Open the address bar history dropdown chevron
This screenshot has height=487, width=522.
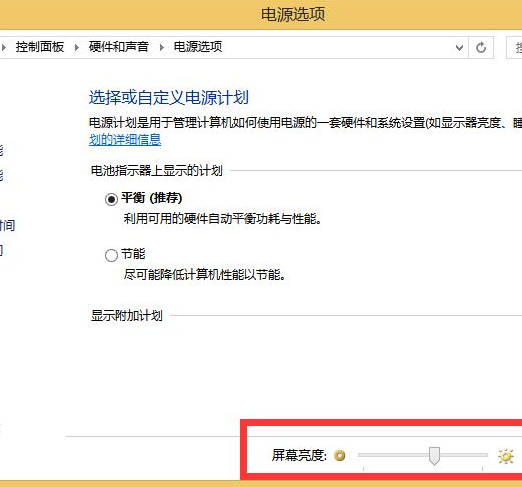(x=459, y=48)
